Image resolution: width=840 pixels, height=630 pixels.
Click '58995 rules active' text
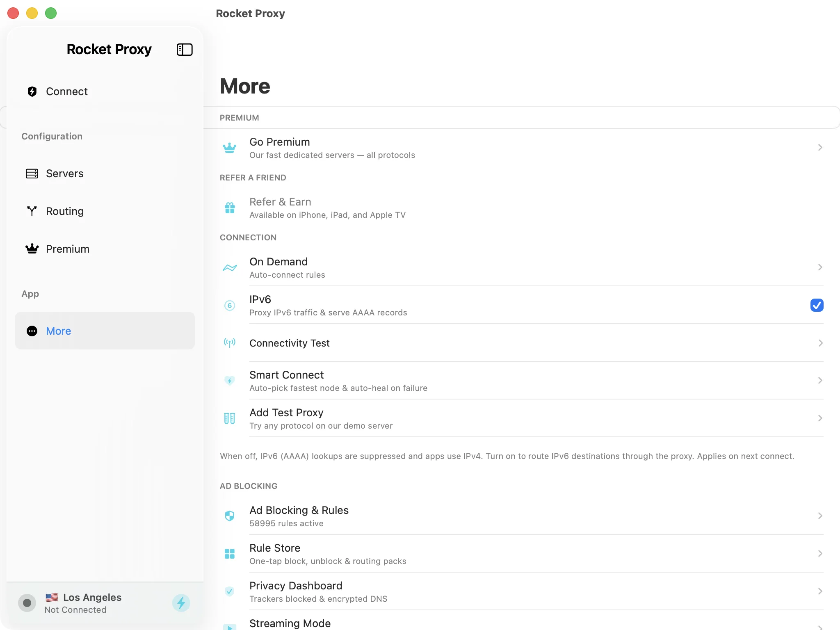tap(286, 523)
